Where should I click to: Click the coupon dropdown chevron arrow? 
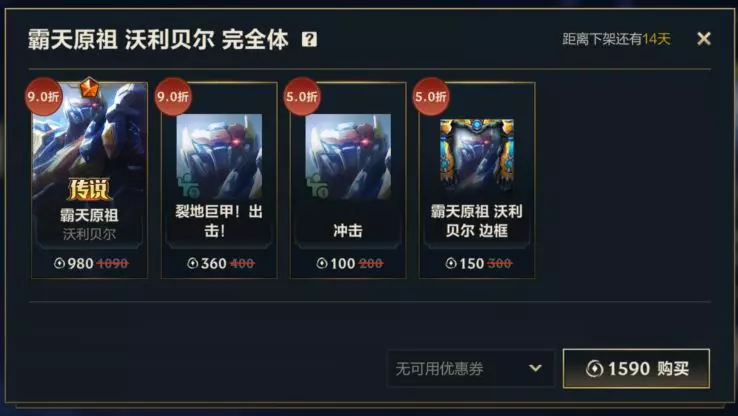pyautogui.click(x=535, y=368)
